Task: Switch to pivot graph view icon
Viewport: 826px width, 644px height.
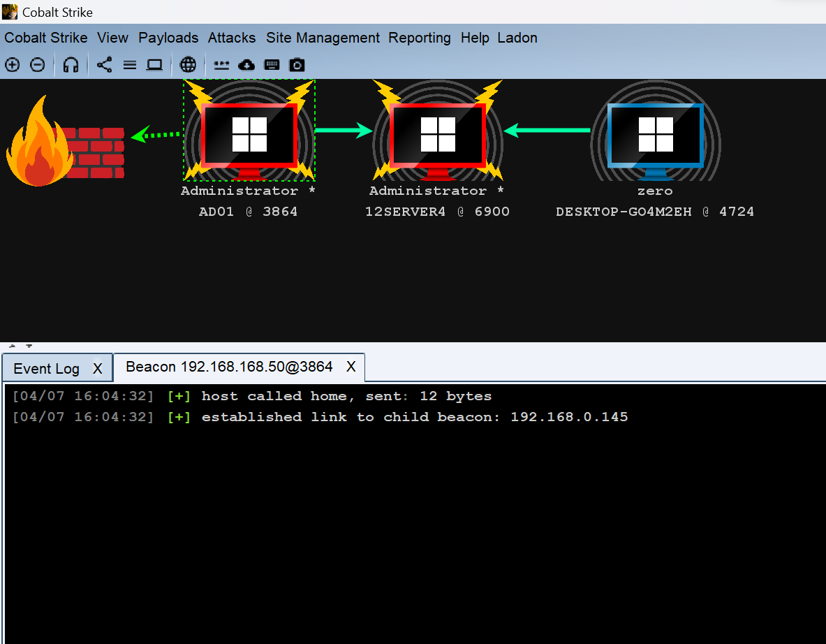Action: (104, 65)
